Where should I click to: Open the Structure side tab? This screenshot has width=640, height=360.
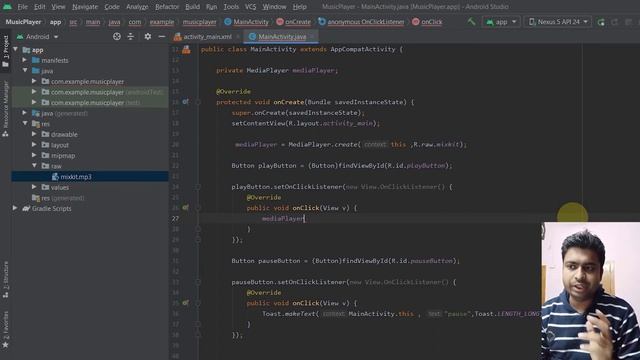[x=5, y=280]
